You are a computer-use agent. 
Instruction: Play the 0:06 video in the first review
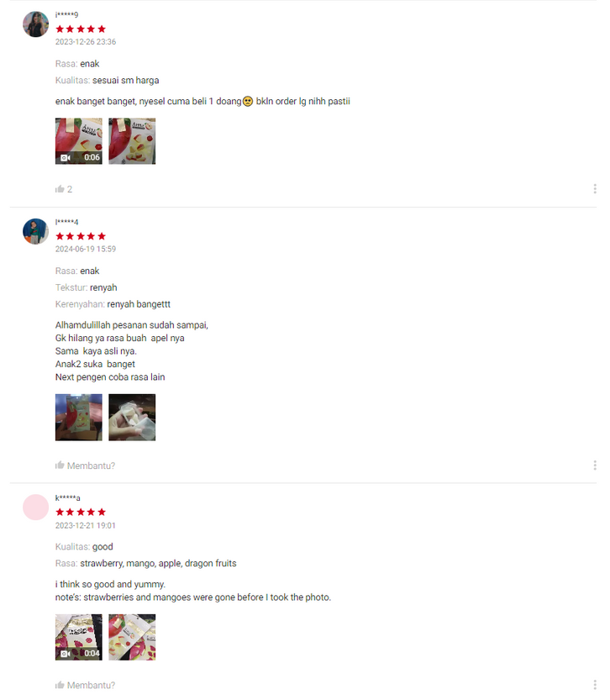tap(78, 141)
